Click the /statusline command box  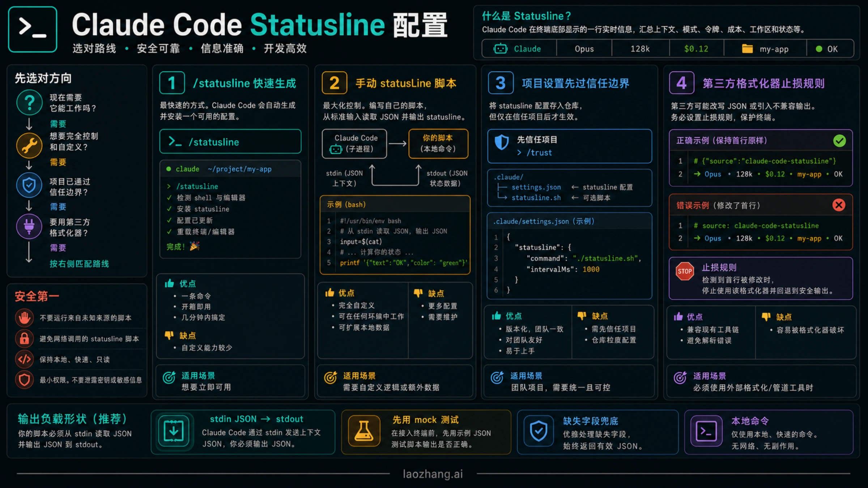230,142
